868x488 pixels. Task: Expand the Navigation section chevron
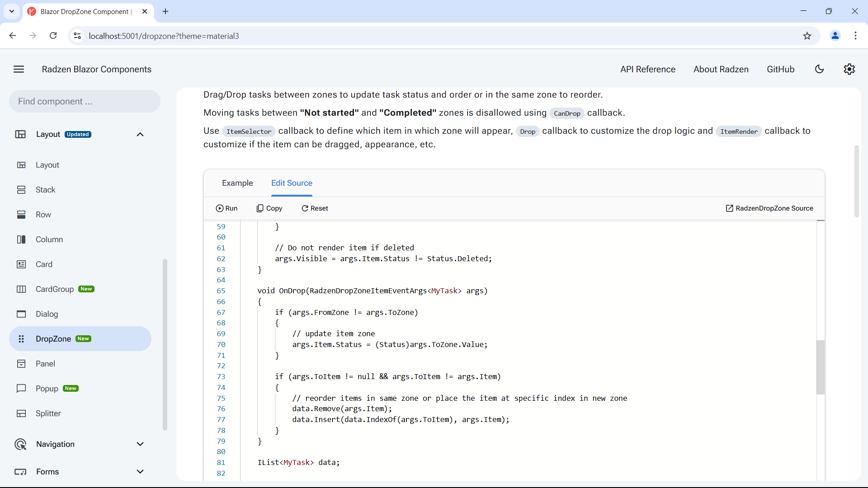point(140,444)
